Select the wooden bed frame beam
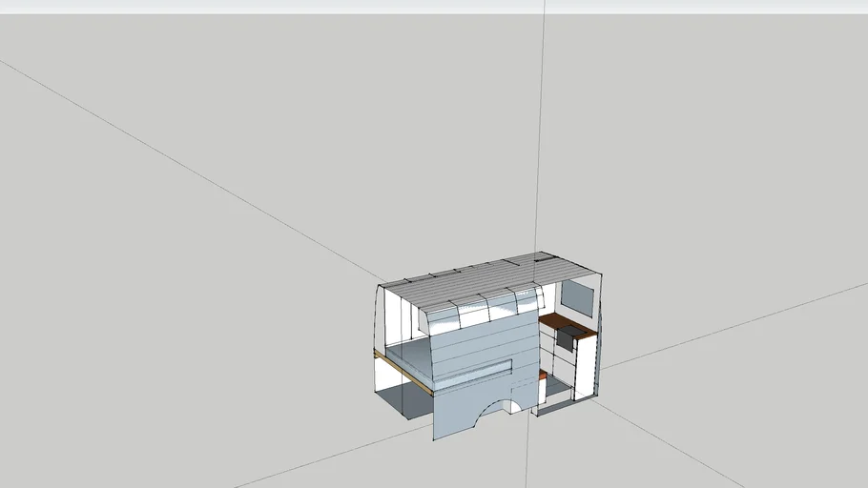 tap(403, 373)
